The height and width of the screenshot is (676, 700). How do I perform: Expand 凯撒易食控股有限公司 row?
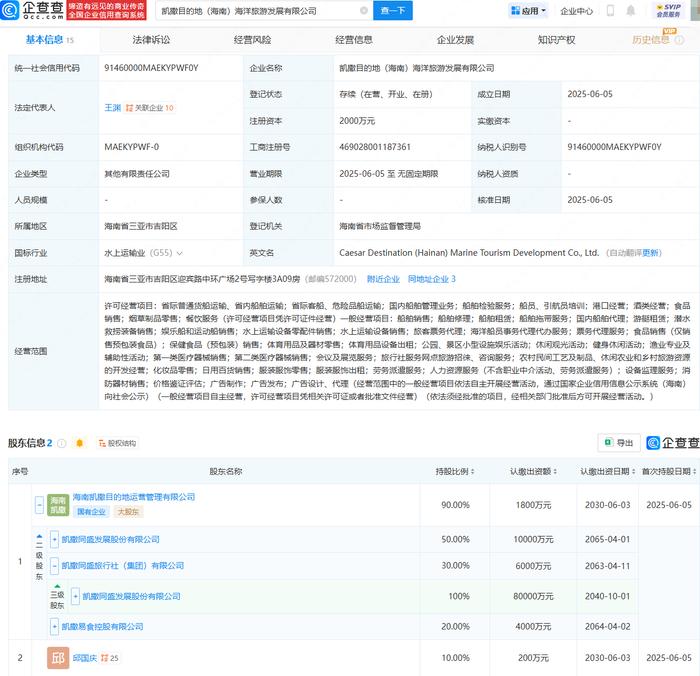pos(54,626)
